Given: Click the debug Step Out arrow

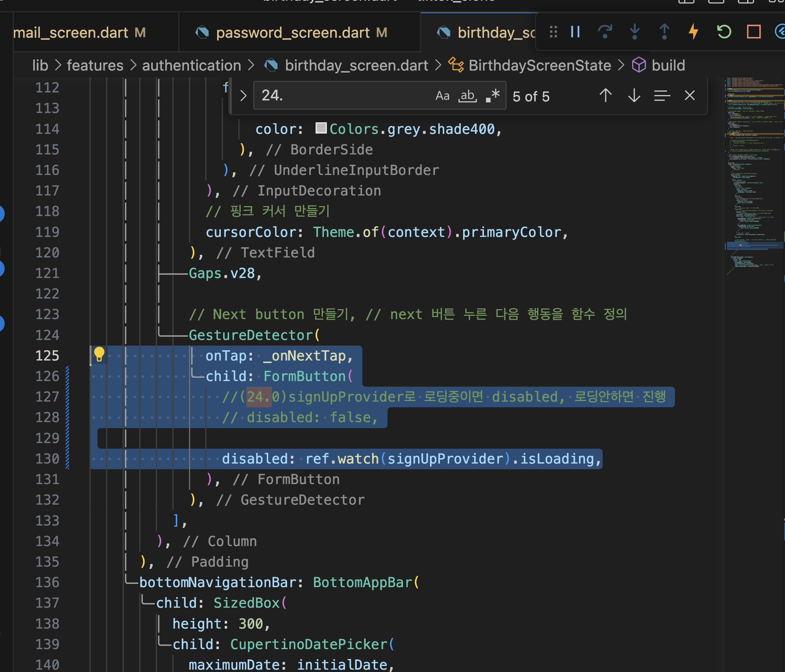Looking at the screenshot, I should point(664,32).
